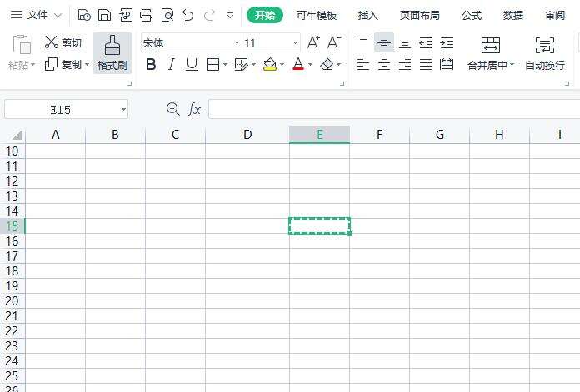Click the 自动换行 wrap text button
Viewport: 580px width, 392px height.
pyautogui.click(x=545, y=53)
